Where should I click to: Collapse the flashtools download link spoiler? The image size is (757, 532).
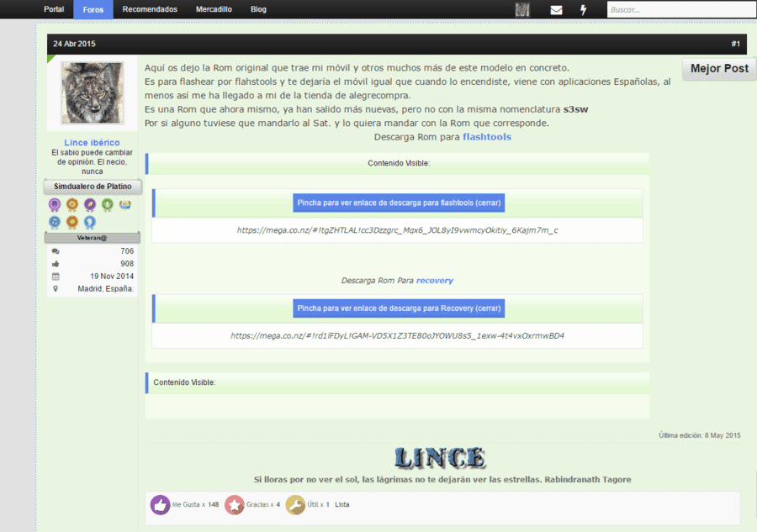pos(399,203)
